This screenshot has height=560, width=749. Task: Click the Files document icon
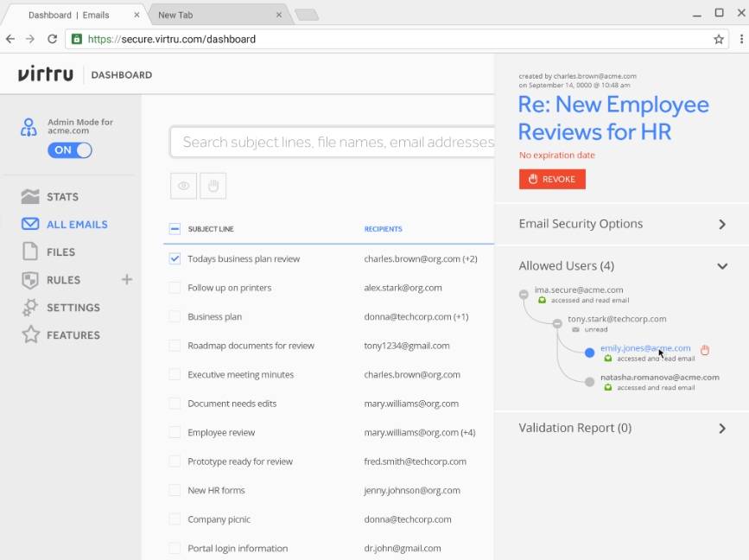[x=30, y=251]
